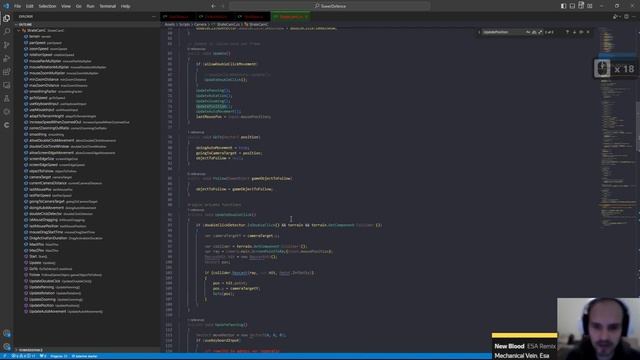Toggle find in selection
Image resolution: width=640 pixels, height=360 pixels.
[581, 32]
